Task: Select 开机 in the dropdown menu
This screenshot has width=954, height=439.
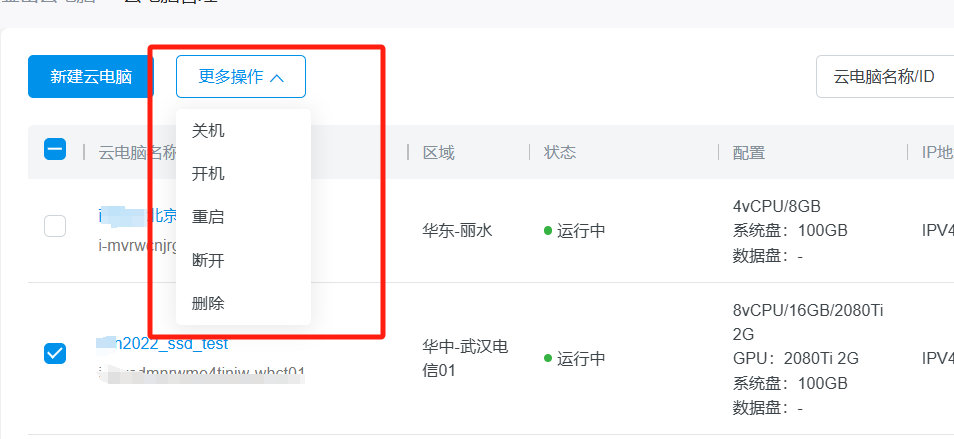Action: (x=208, y=174)
